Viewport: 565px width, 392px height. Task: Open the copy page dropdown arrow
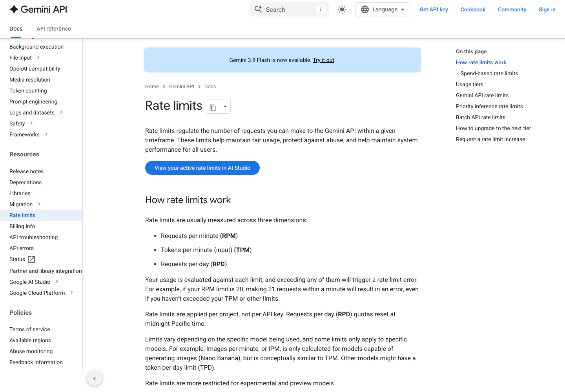tap(225, 107)
